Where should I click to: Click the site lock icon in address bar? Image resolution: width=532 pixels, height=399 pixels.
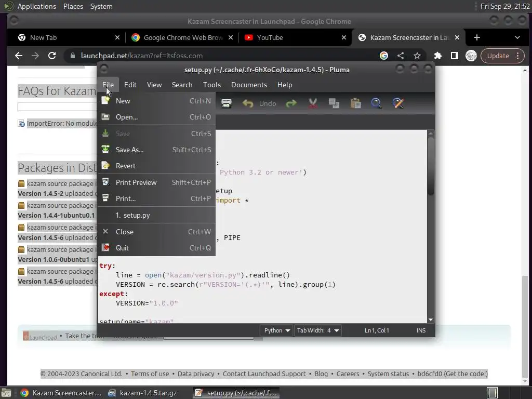pyautogui.click(x=72, y=56)
